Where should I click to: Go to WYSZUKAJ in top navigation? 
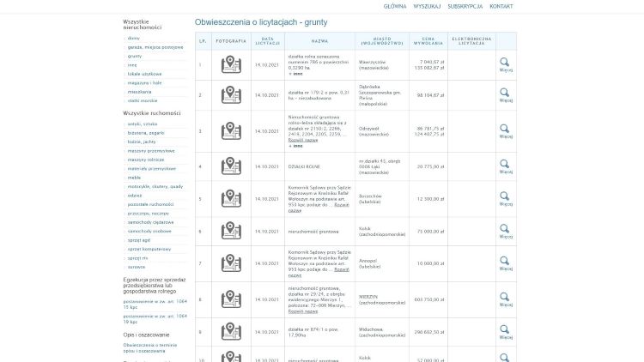pos(427,6)
